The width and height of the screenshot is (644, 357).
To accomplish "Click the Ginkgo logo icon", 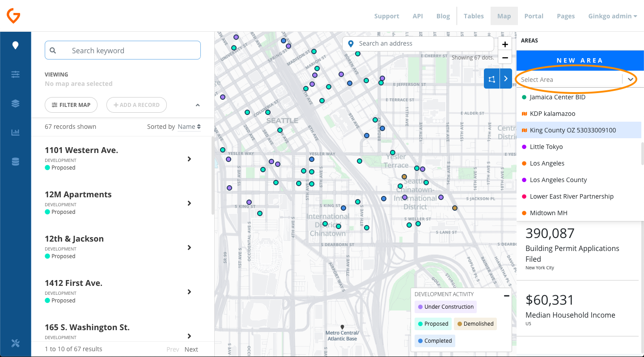I will 13,16.
